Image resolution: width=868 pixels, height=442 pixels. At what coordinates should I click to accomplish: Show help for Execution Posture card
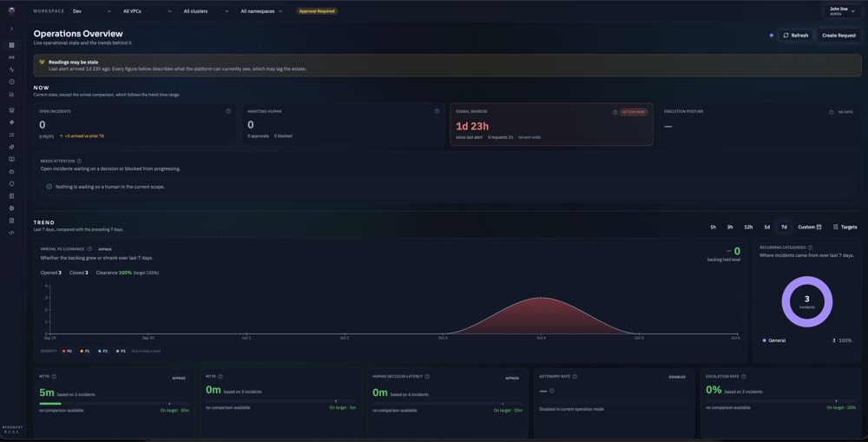(x=831, y=112)
